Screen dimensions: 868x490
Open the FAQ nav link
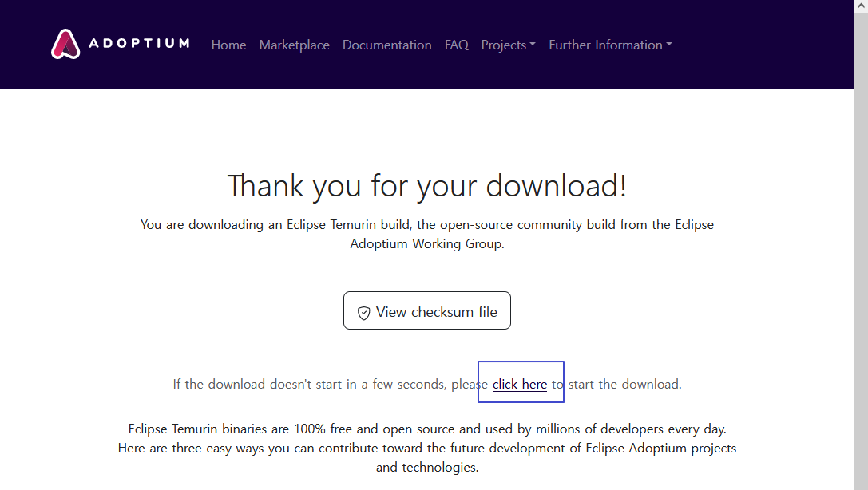tap(456, 45)
